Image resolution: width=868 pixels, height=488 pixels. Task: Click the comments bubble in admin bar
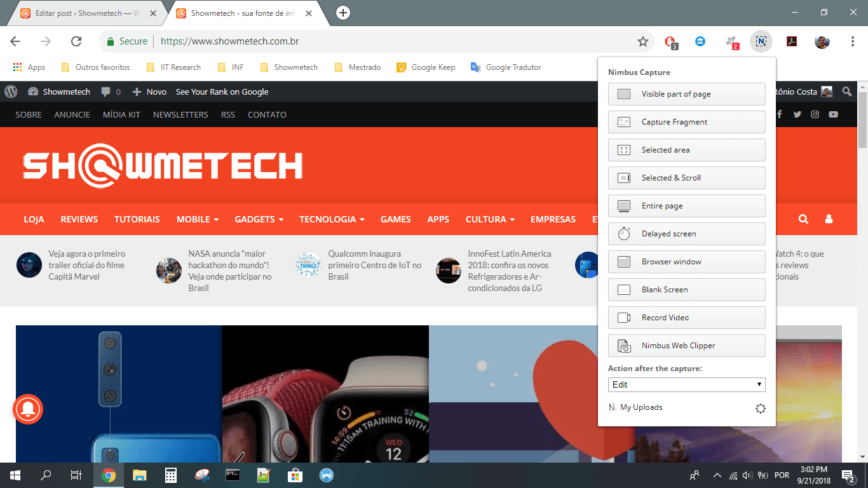(110, 91)
